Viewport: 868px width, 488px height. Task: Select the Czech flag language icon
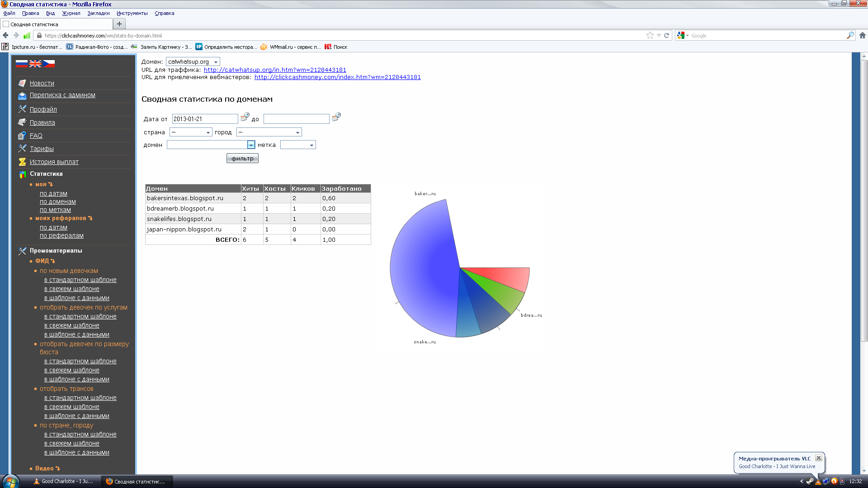(x=49, y=64)
